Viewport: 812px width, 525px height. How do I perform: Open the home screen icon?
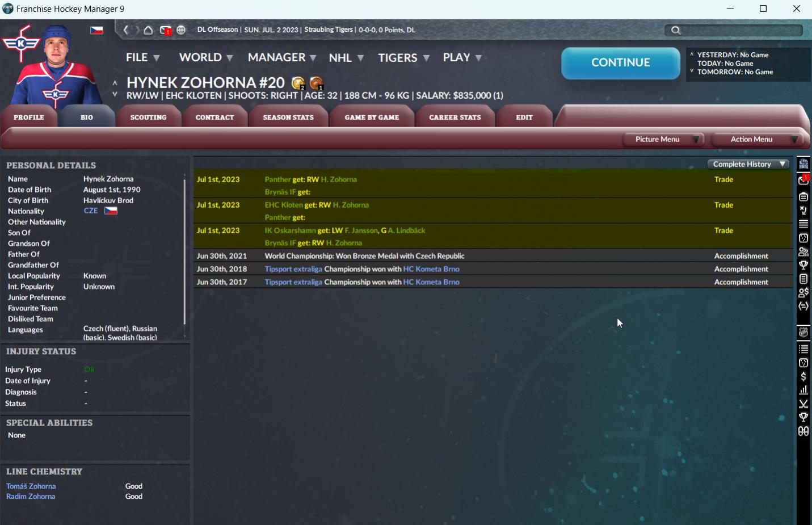coord(148,30)
